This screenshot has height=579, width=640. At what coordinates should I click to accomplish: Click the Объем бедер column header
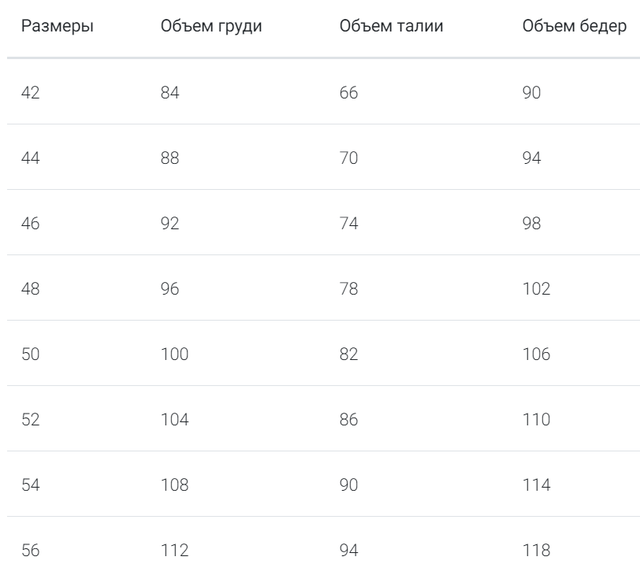pos(574,26)
